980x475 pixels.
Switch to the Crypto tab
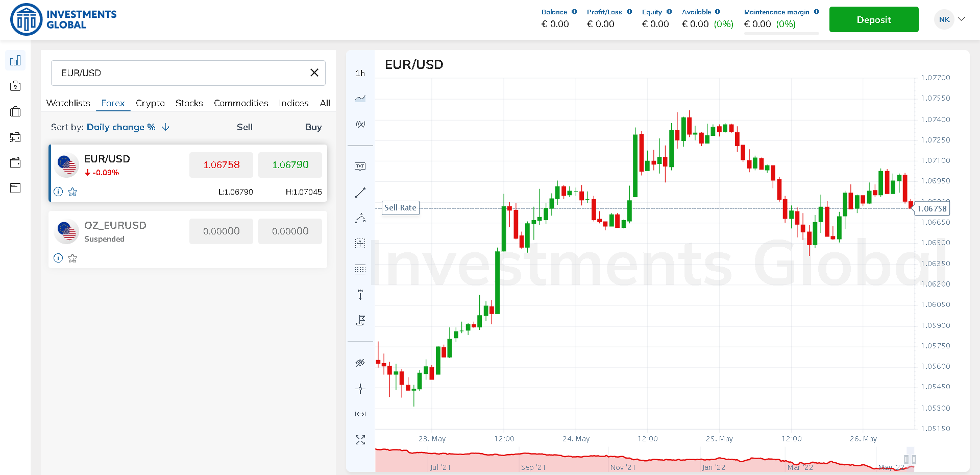(x=150, y=103)
